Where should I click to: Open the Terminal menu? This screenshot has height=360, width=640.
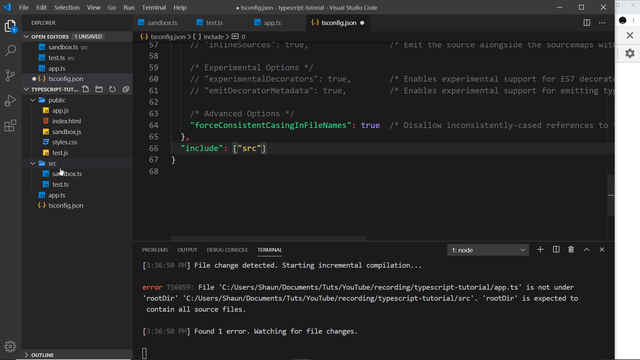(154, 7)
